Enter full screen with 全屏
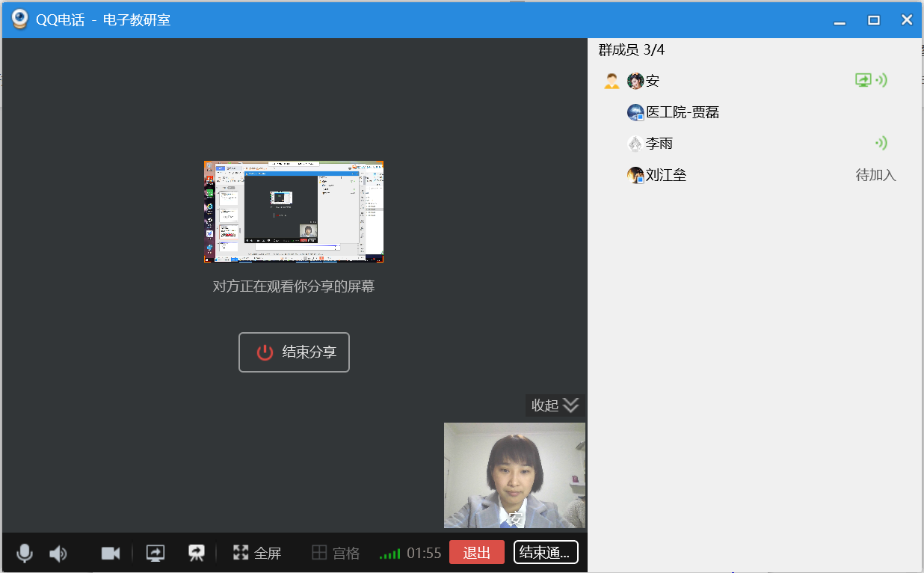The image size is (924, 573). pos(257,553)
